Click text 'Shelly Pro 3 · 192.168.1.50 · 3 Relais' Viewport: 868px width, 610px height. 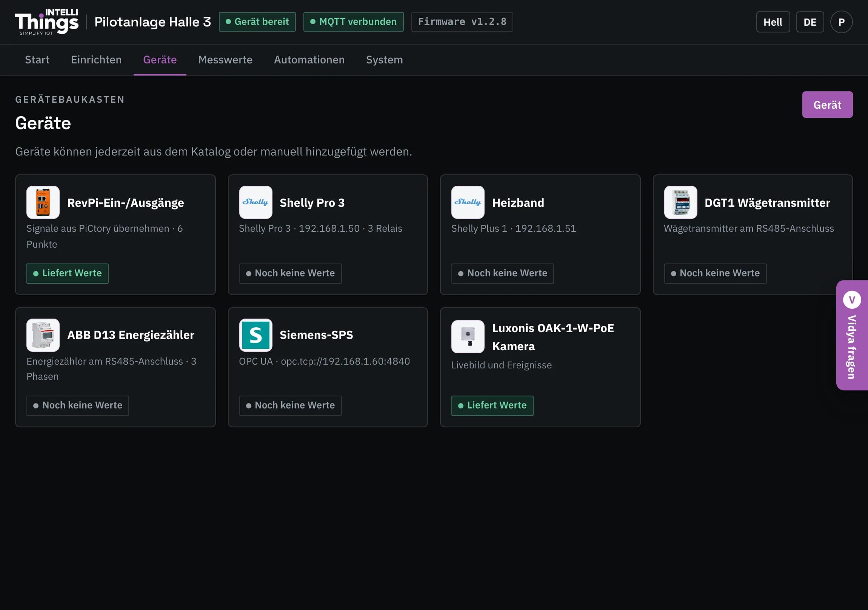(320, 228)
